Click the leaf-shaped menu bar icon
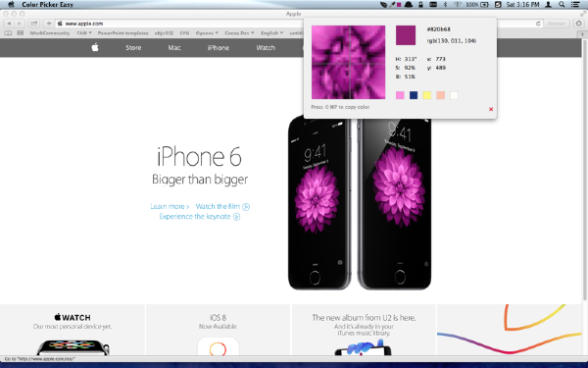The image size is (588, 368). pyautogui.click(x=383, y=5)
